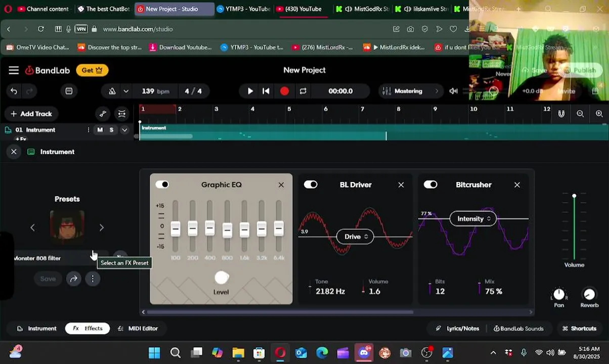Adjust the 800 Hz EQ band slider
The width and height of the screenshot is (609, 364).
[227, 230]
